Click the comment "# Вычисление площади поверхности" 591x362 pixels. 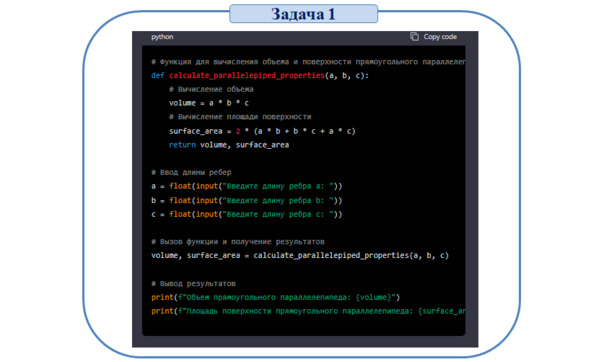240,117
